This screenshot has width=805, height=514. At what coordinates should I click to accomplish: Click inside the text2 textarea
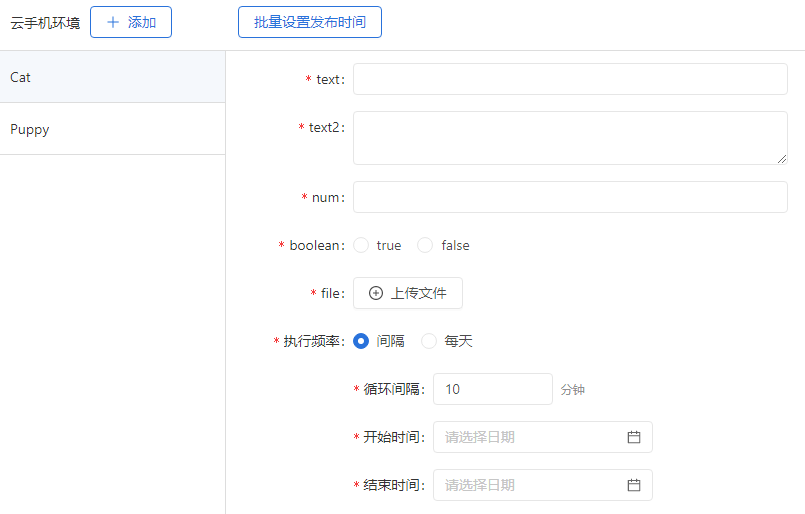[x=570, y=137]
